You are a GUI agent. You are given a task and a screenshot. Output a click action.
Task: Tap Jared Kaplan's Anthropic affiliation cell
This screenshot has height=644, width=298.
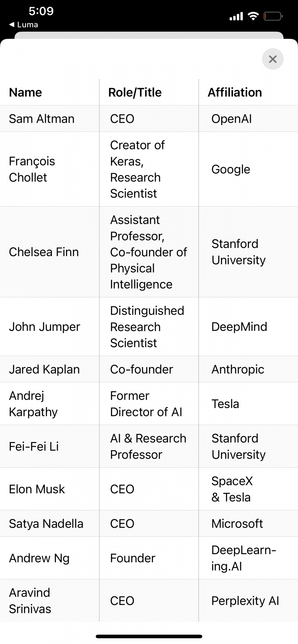click(x=238, y=369)
